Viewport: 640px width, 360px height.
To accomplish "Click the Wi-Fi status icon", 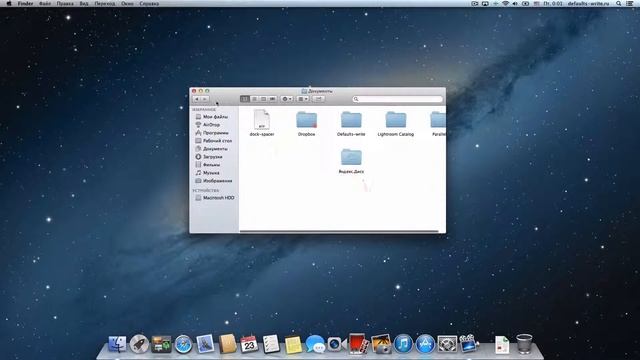I will point(505,3).
